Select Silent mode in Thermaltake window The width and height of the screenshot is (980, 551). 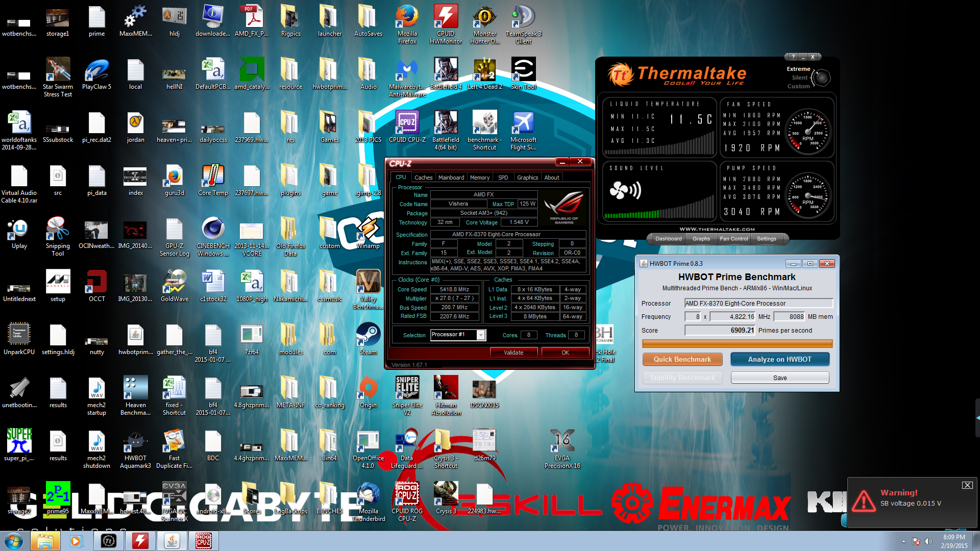pos(799,78)
